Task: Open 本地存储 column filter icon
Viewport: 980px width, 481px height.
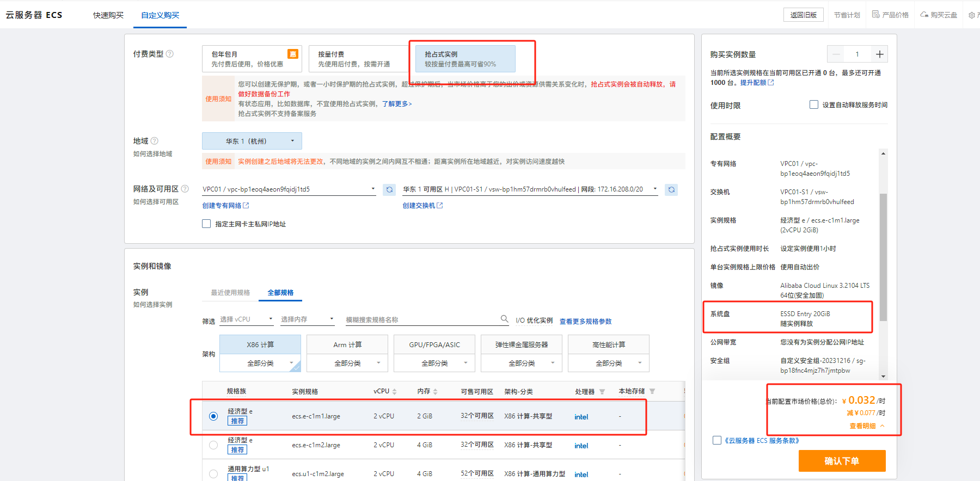Action: (x=652, y=391)
